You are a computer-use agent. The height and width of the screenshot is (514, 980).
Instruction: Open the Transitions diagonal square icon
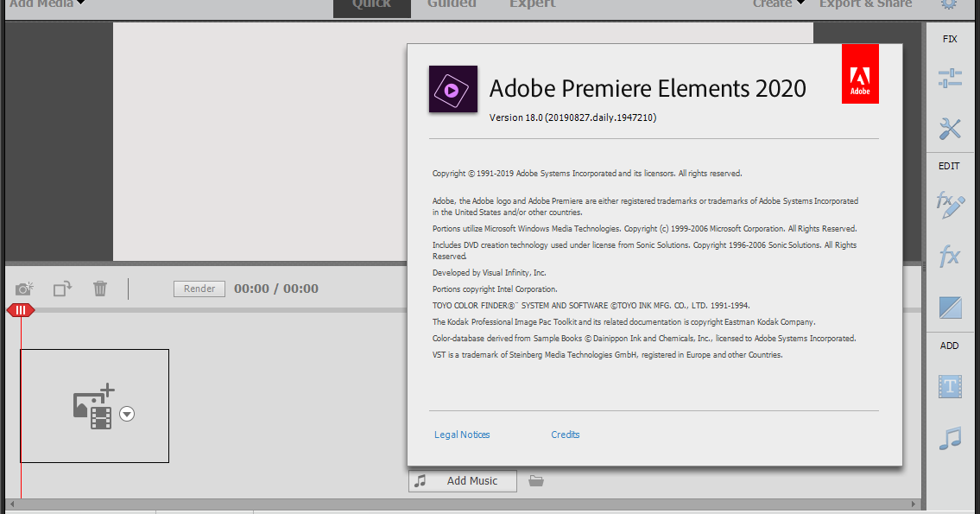(x=950, y=307)
